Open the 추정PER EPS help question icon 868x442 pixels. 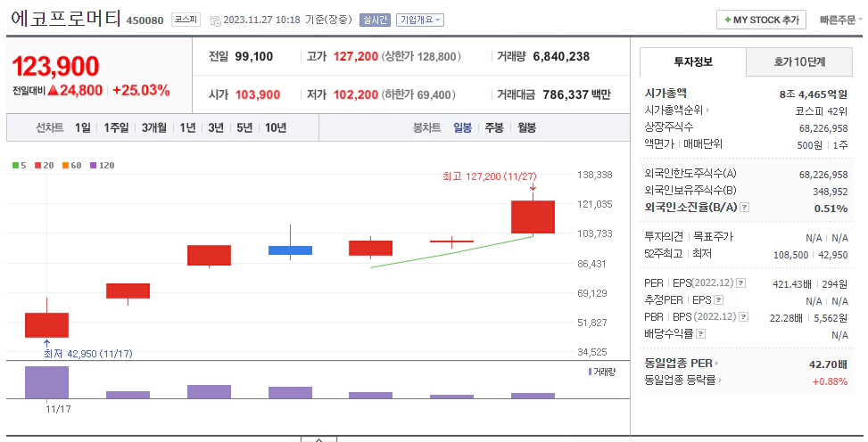click(x=718, y=300)
